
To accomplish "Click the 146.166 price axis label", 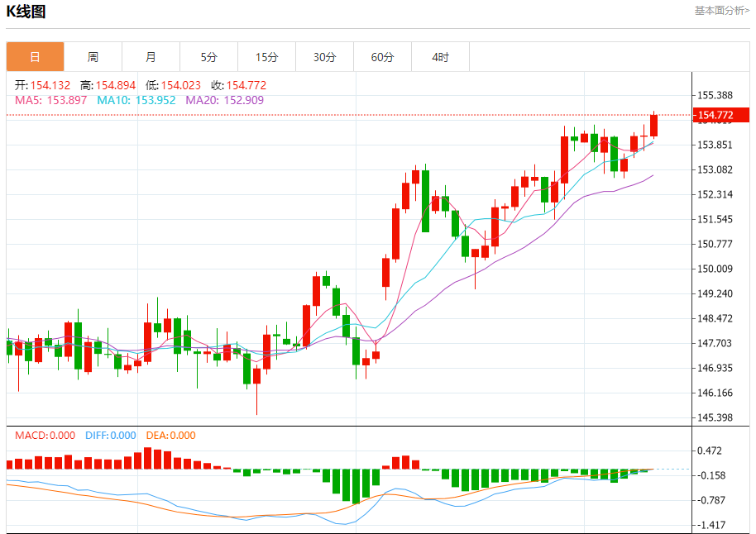I will [x=715, y=393].
